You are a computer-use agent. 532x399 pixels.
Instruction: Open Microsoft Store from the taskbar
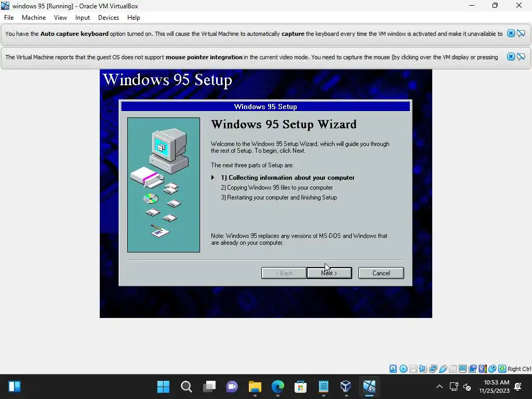click(300, 387)
